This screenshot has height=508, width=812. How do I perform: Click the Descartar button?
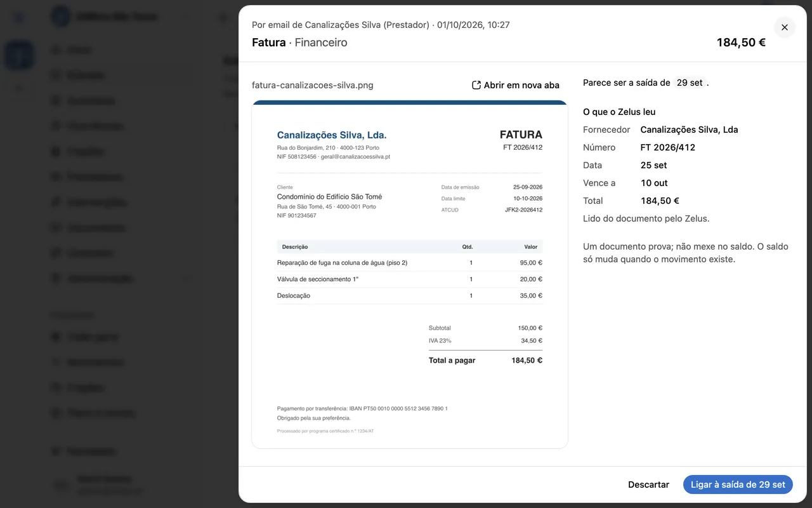[x=648, y=485]
